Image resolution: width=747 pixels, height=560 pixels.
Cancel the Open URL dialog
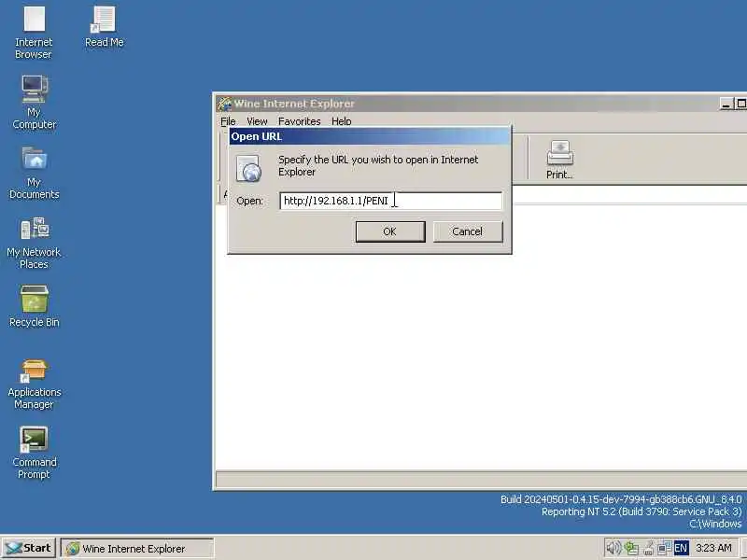468,231
